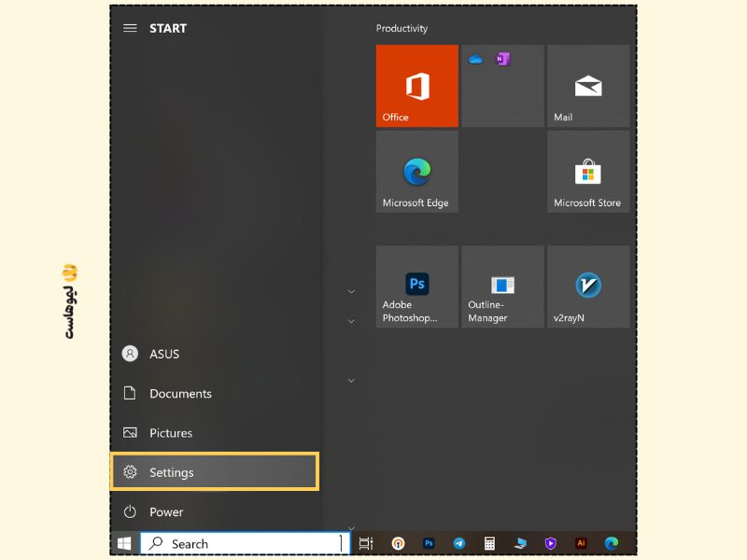Open the Office tile

pos(416,86)
